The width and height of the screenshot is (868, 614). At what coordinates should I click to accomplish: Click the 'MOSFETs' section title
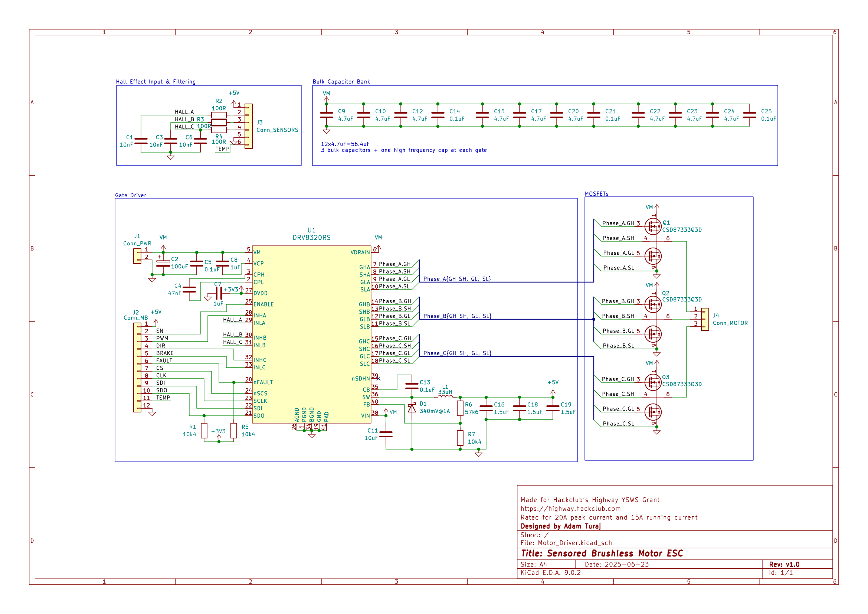pos(597,194)
